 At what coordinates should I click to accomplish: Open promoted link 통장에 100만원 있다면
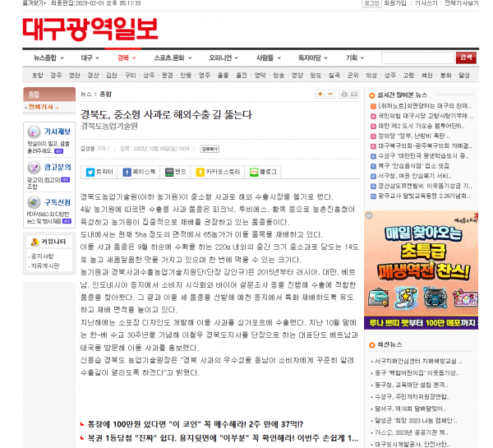click(x=195, y=424)
